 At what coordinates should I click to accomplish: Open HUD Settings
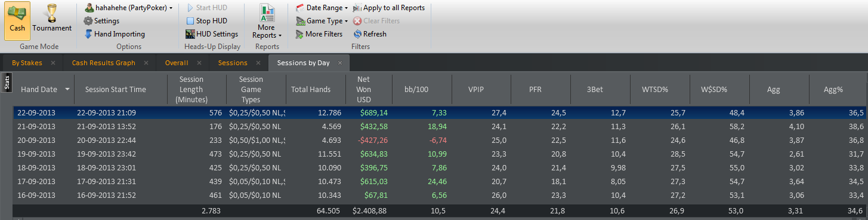pyautogui.click(x=212, y=34)
